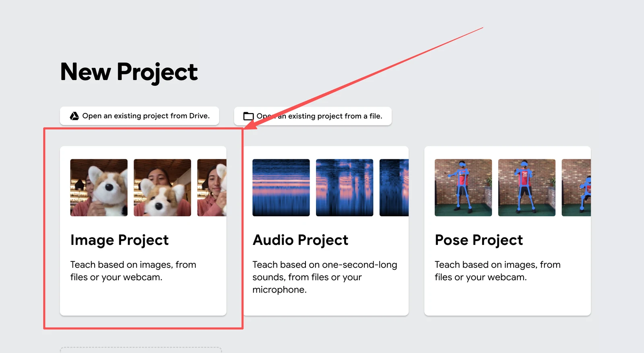Choose the "Audio Project" title
This screenshot has width=644, height=353.
tap(300, 240)
